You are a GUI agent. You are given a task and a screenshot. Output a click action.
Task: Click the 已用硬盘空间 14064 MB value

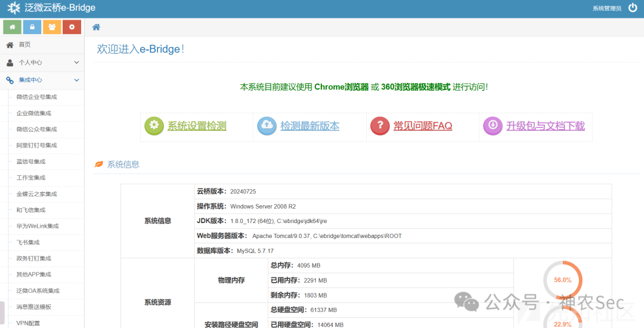click(330, 324)
